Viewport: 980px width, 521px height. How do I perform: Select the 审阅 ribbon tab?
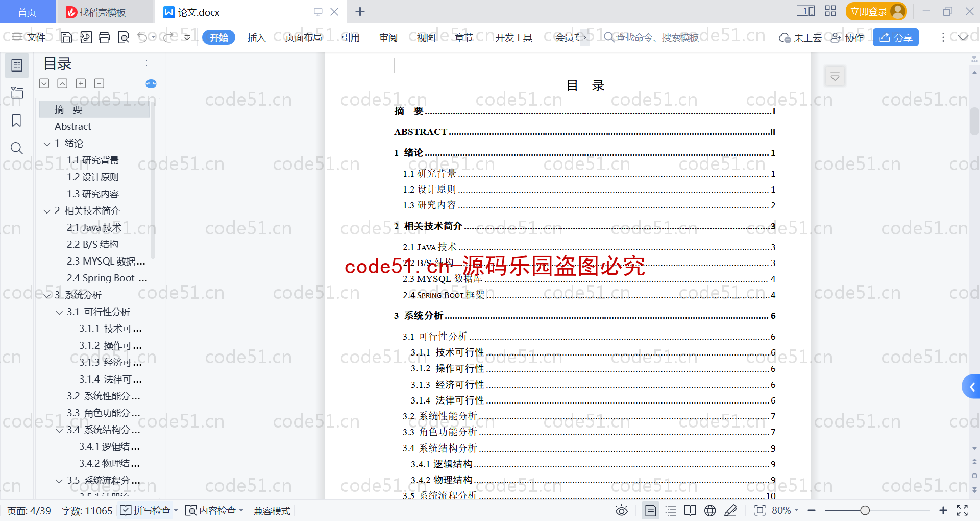click(388, 37)
